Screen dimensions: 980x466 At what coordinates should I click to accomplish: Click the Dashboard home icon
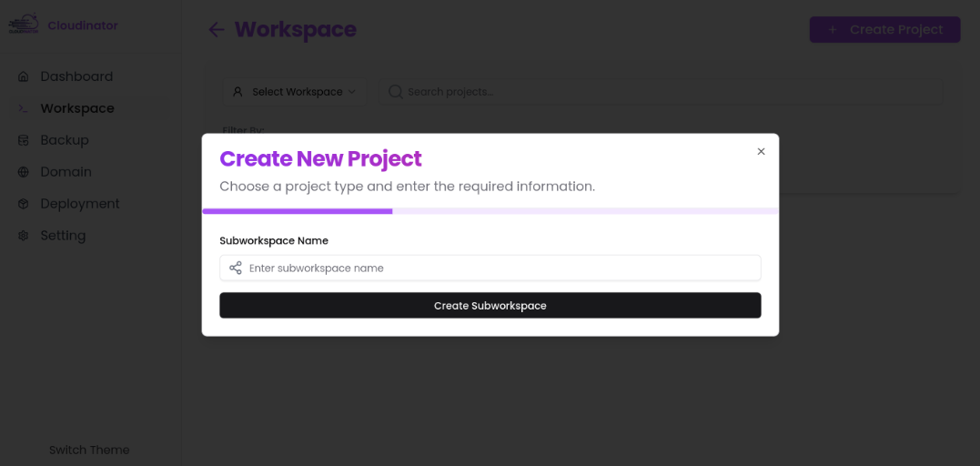point(23,77)
